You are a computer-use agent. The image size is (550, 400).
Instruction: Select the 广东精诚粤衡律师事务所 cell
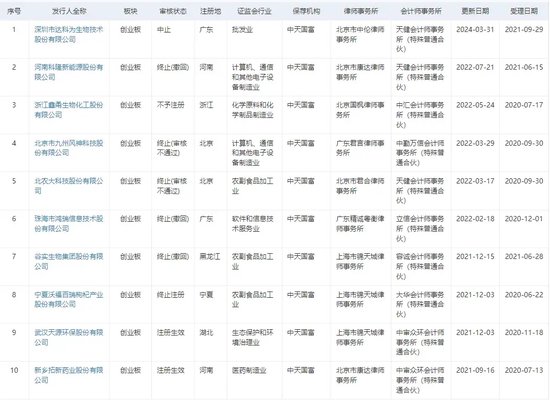360,224
